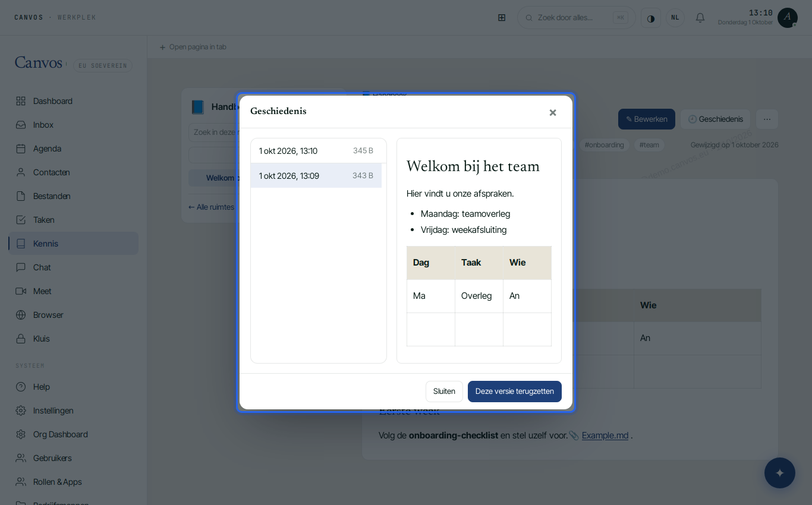Open the Rollen & Apps icon
This screenshot has height=505, width=812.
(x=21, y=482)
